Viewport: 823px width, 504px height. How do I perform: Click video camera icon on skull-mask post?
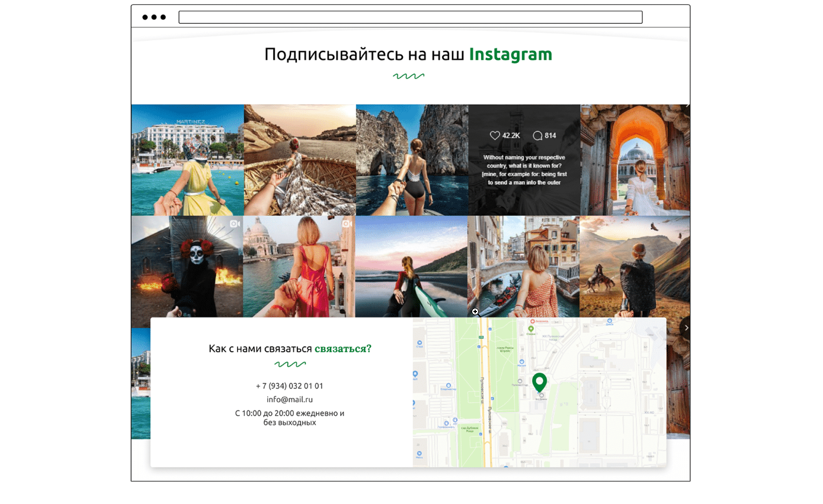[x=235, y=224]
